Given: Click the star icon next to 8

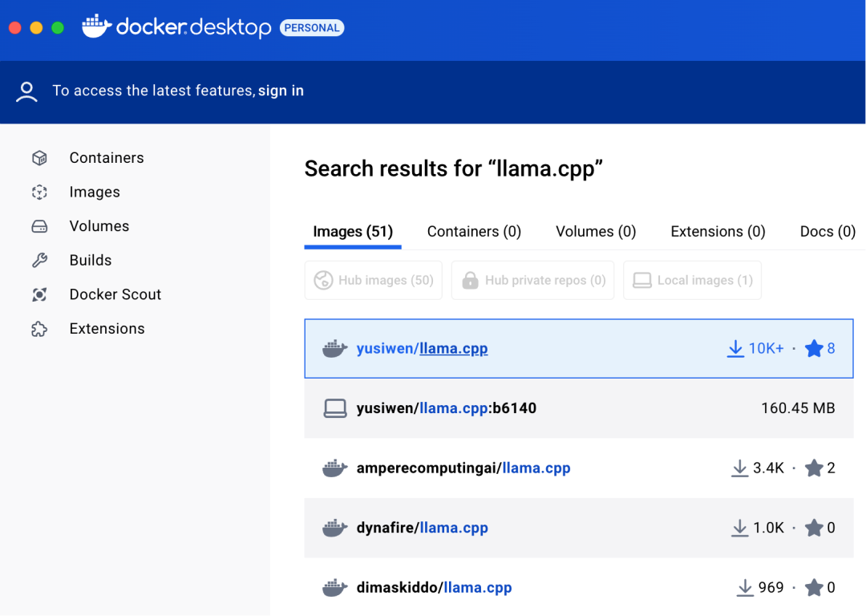Looking at the screenshot, I should click(814, 349).
